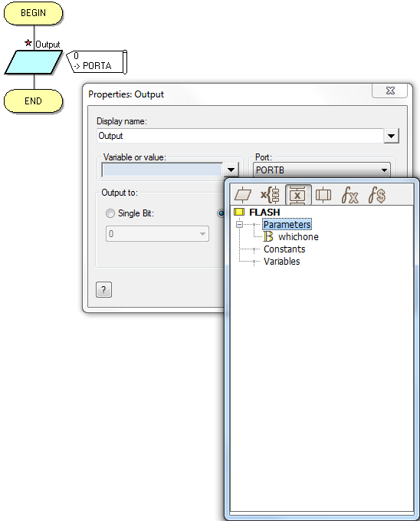Open the Variable or value dropdown arrow
This screenshot has height=521, width=420.
click(231, 170)
